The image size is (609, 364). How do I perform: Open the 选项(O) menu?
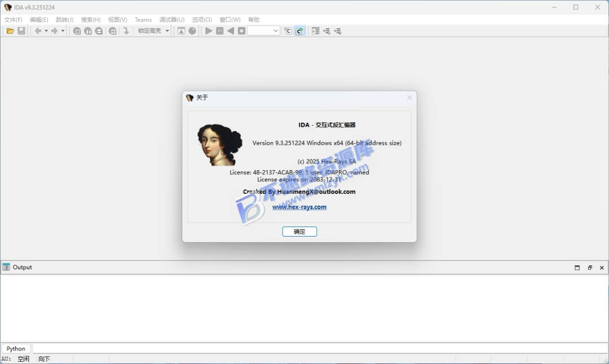(x=202, y=20)
